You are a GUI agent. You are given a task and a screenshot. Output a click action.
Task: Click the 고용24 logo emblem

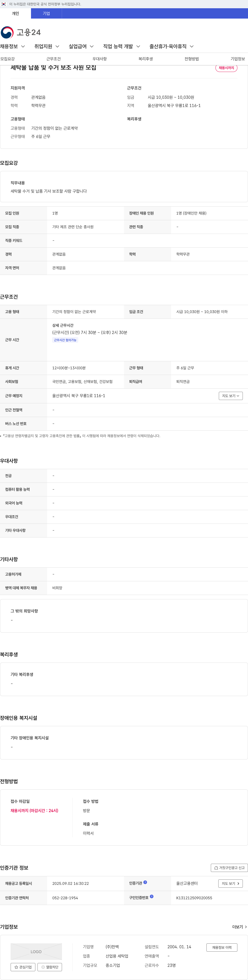click(x=7, y=32)
